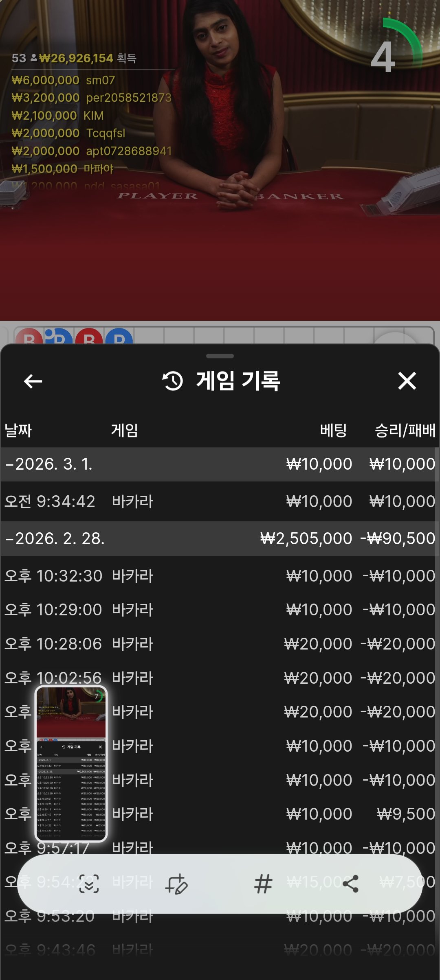The width and height of the screenshot is (440, 980).
Task: Tap the history clock icon in header
Action: pos(173,381)
